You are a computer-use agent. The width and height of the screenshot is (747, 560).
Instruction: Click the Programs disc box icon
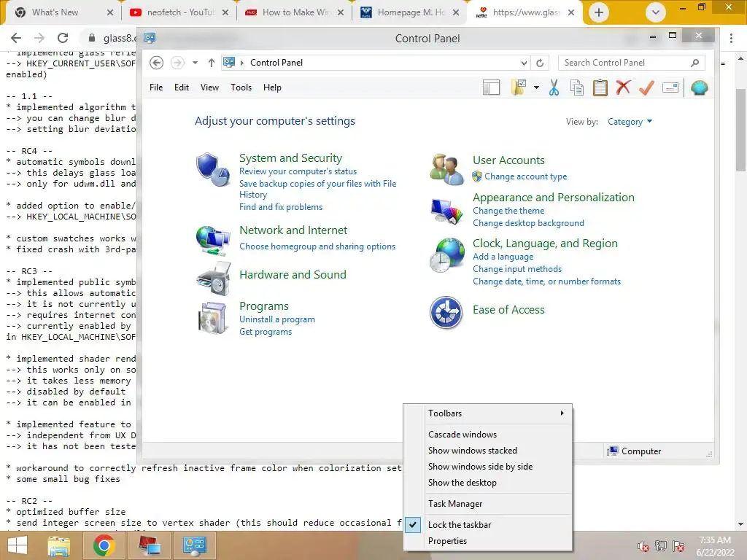point(212,318)
